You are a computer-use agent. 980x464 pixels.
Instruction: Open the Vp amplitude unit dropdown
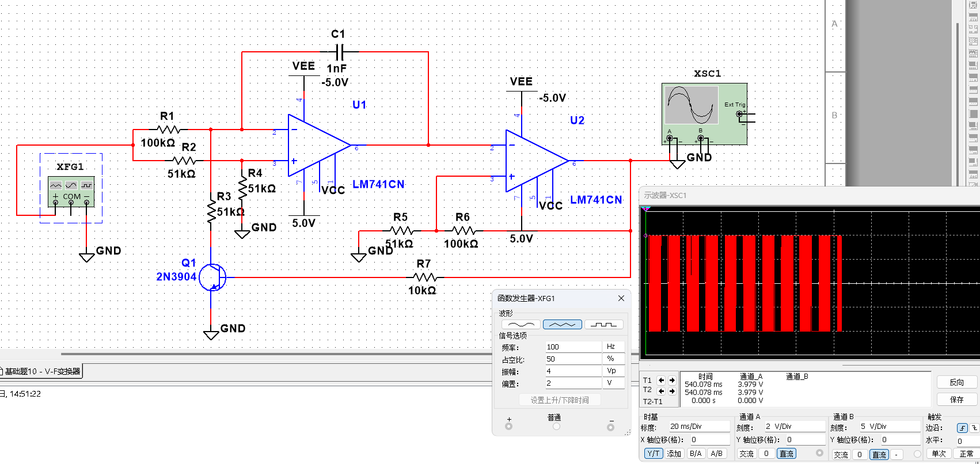click(x=614, y=371)
